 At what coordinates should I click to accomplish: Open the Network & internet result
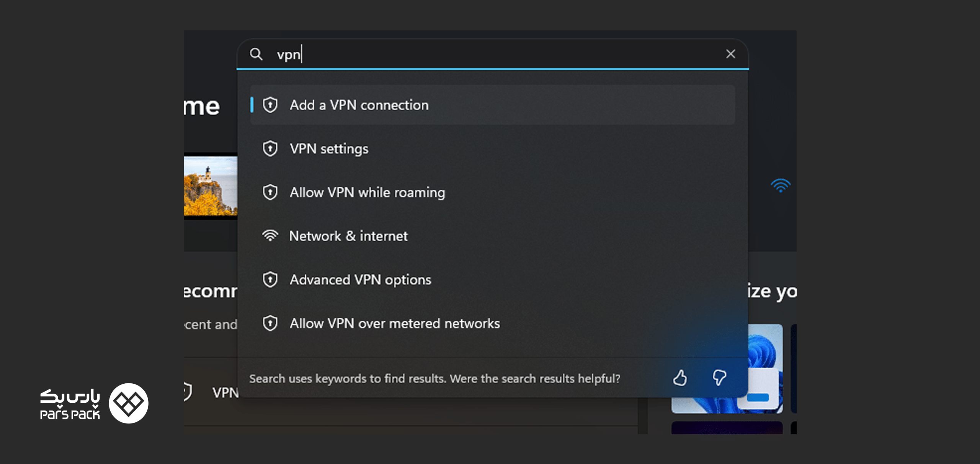(492, 236)
